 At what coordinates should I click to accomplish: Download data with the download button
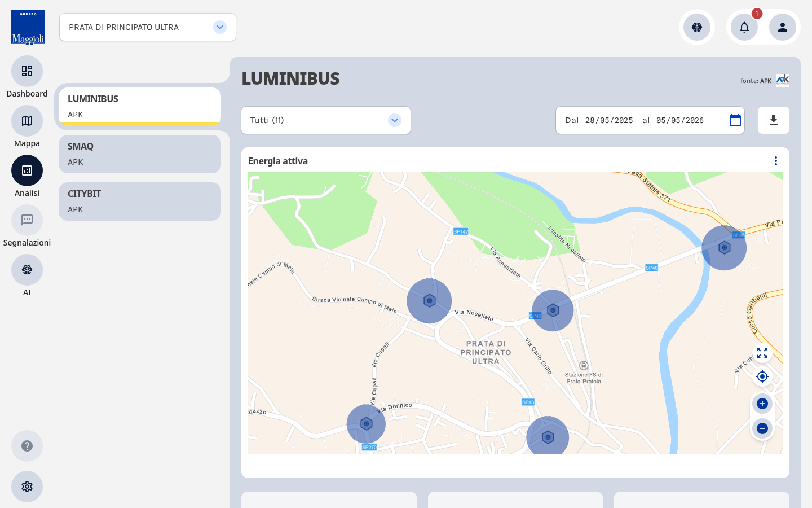tap(774, 120)
